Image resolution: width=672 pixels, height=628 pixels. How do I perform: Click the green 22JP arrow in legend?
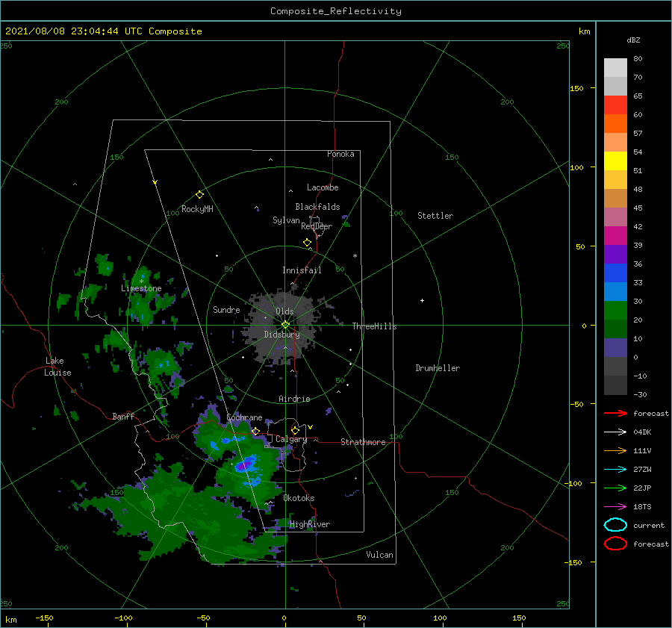(x=615, y=488)
